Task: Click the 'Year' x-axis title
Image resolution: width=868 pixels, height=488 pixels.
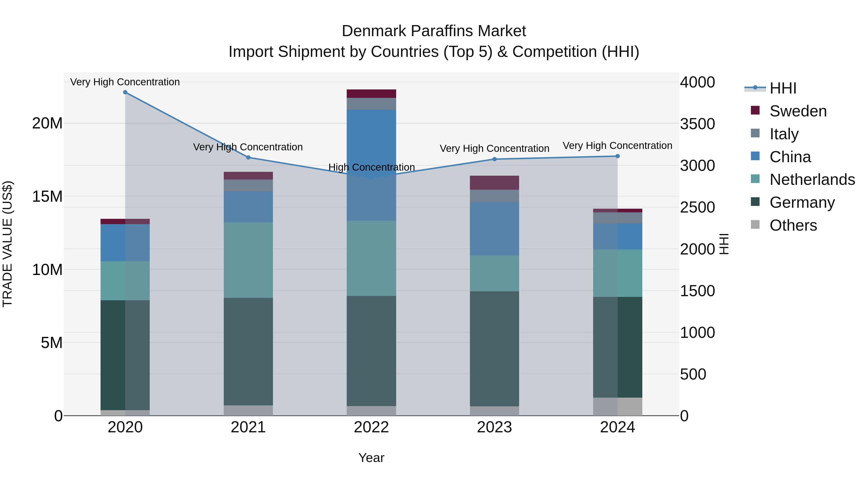Action: [x=371, y=458]
